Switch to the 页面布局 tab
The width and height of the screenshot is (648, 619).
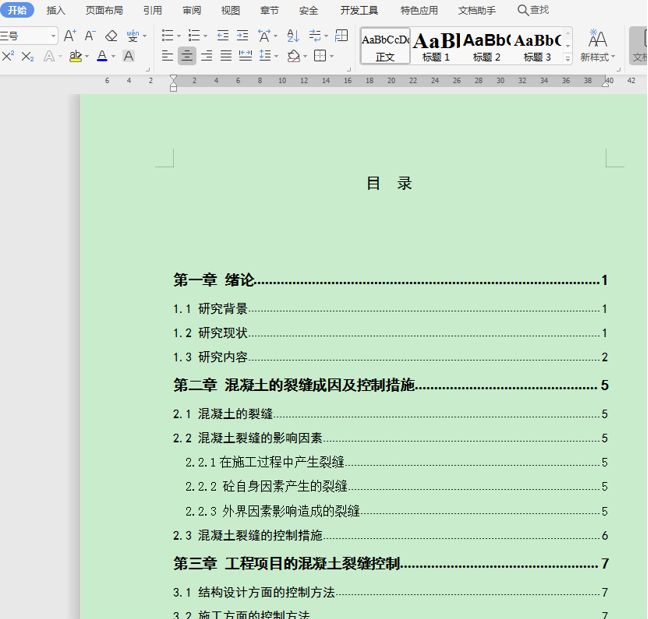[x=104, y=10]
